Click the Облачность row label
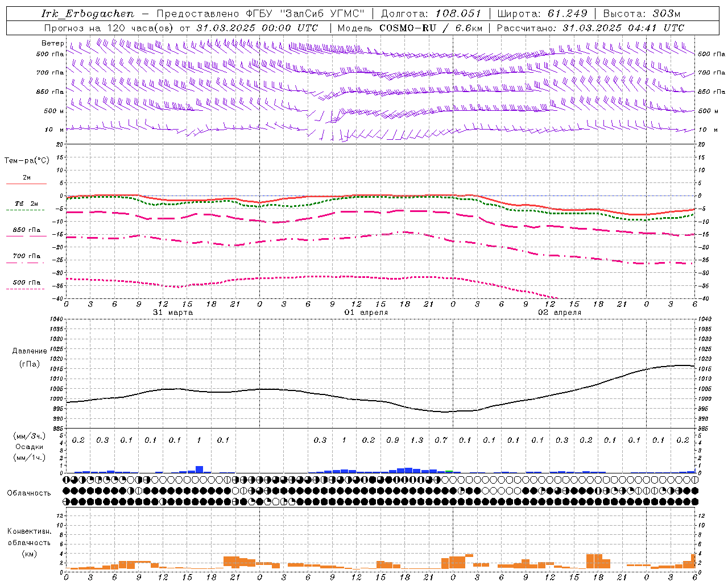This screenshot has height=582, width=728. [29, 493]
